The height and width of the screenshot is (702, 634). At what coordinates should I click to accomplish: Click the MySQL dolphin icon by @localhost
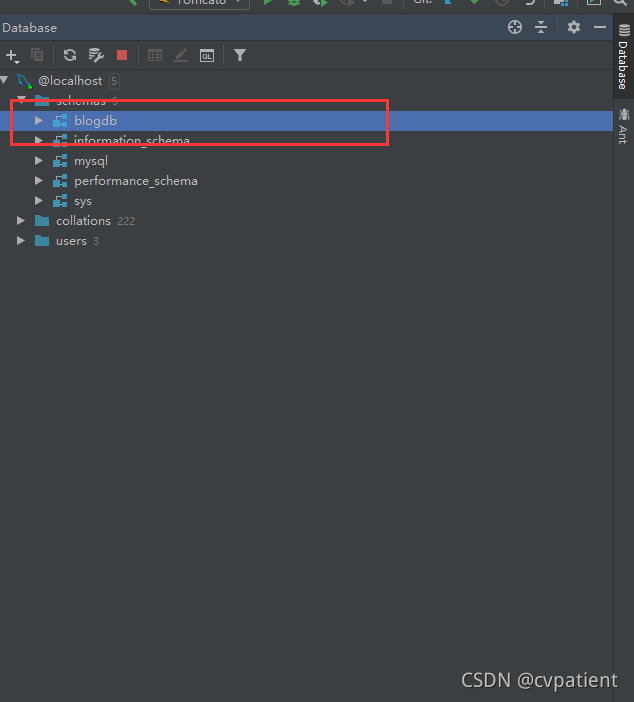[x=24, y=81]
